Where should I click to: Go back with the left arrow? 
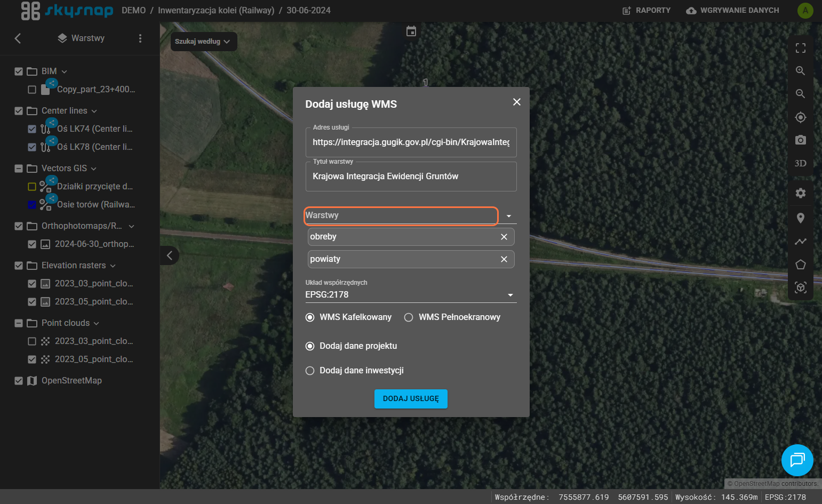(18, 38)
